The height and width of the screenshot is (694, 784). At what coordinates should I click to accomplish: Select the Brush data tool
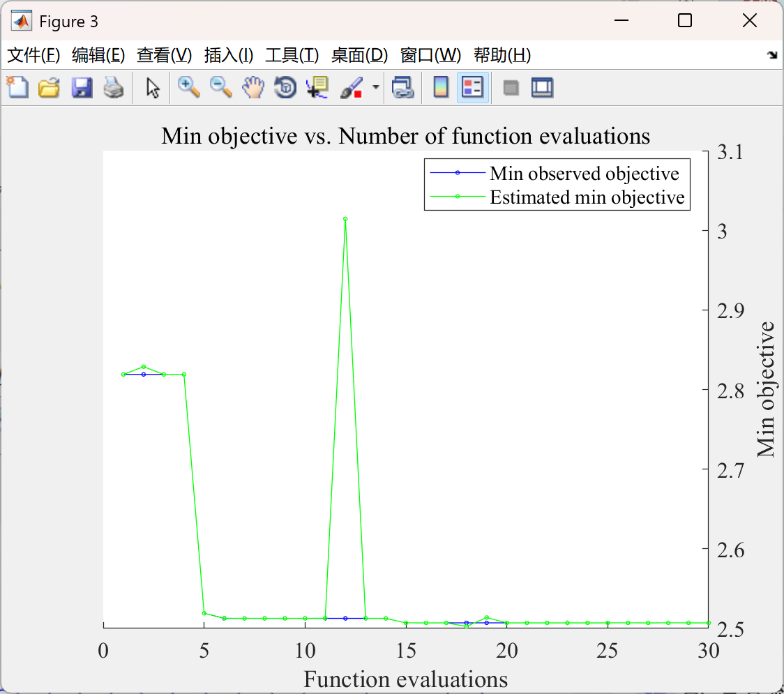point(352,87)
